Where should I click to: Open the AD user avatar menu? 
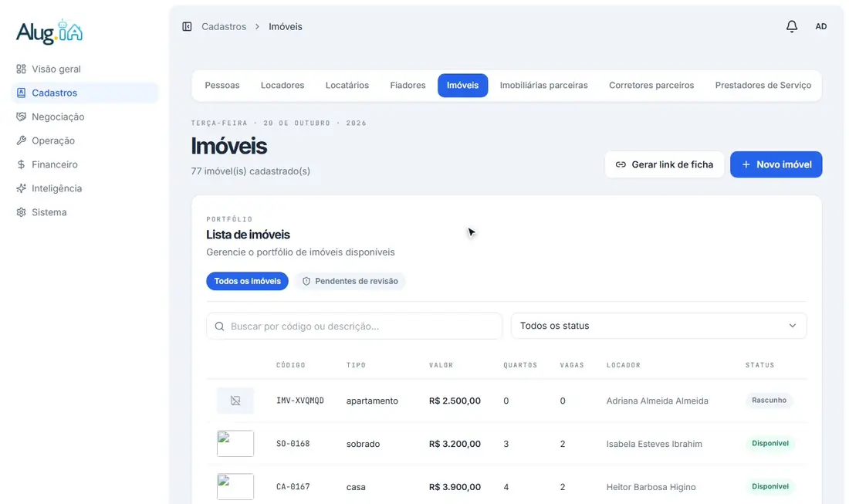821,26
